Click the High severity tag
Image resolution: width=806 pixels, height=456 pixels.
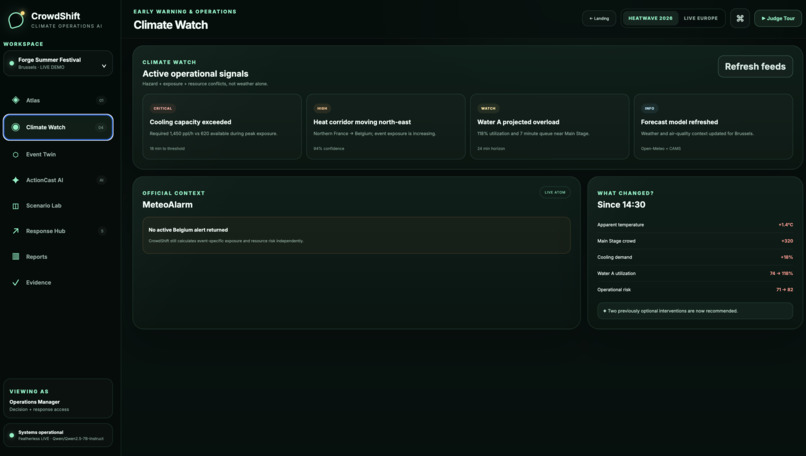322,108
